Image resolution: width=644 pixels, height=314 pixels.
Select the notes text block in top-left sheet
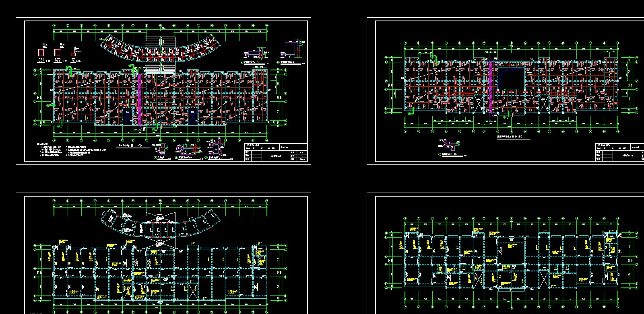coord(72,149)
